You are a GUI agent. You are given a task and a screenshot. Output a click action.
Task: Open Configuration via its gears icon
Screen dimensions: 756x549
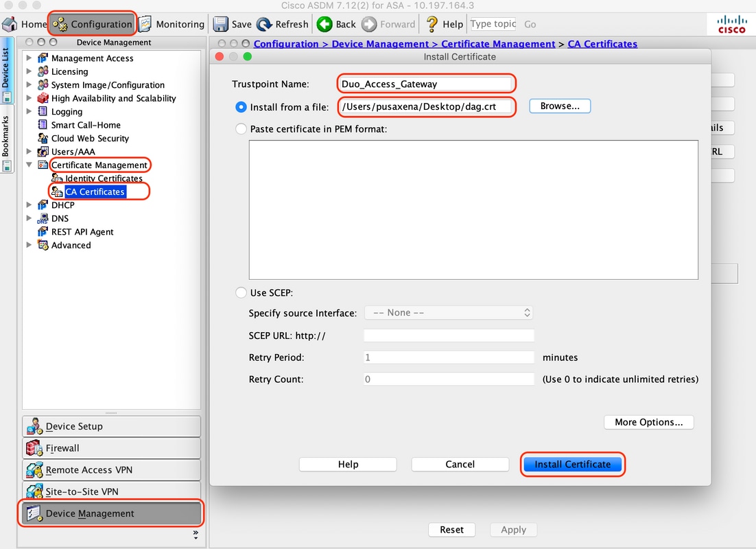click(60, 24)
